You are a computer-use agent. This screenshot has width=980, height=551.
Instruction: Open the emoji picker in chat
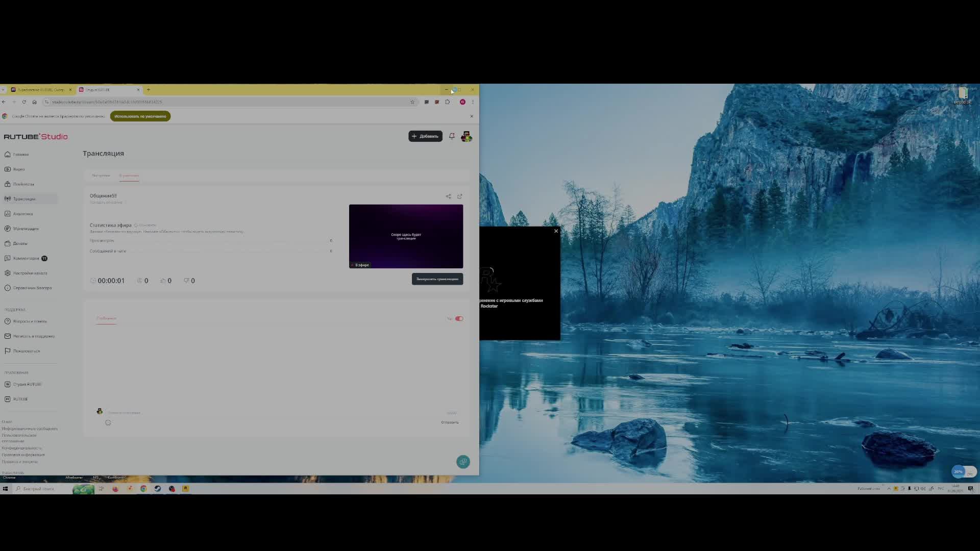[x=108, y=422]
